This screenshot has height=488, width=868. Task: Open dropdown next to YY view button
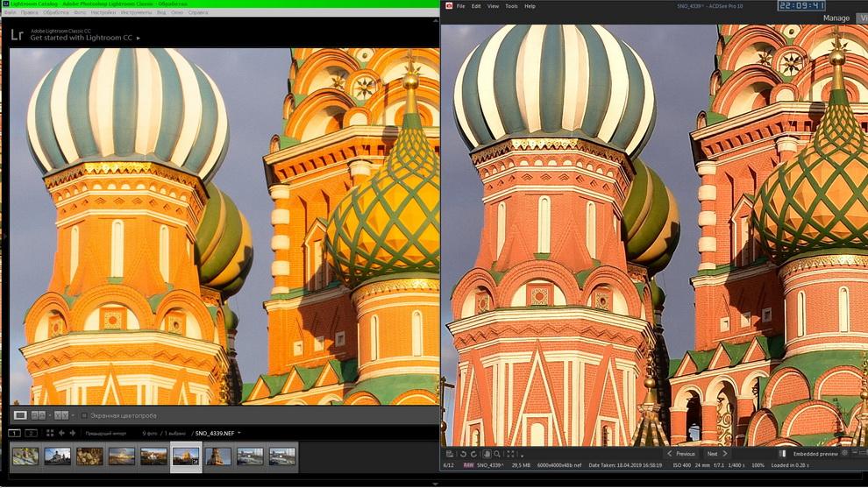click(x=73, y=415)
